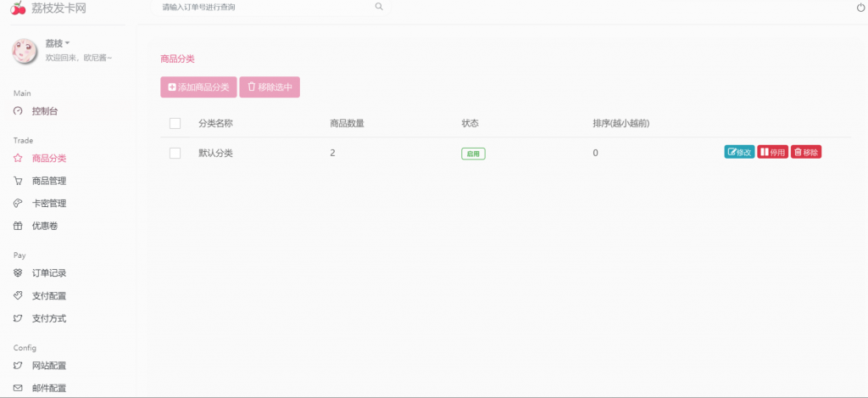Open 网站配置 settings page
The width and height of the screenshot is (868, 398).
(x=49, y=366)
